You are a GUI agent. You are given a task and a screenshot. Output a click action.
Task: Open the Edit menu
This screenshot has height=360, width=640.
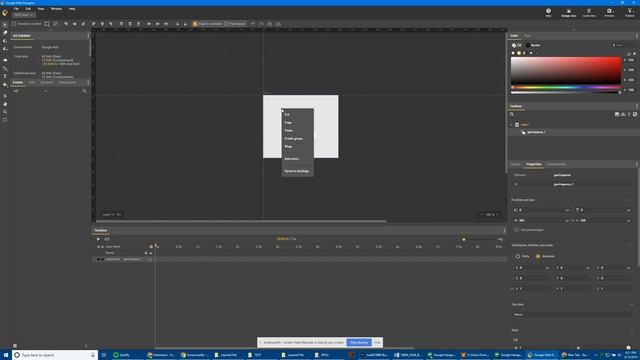28,9
